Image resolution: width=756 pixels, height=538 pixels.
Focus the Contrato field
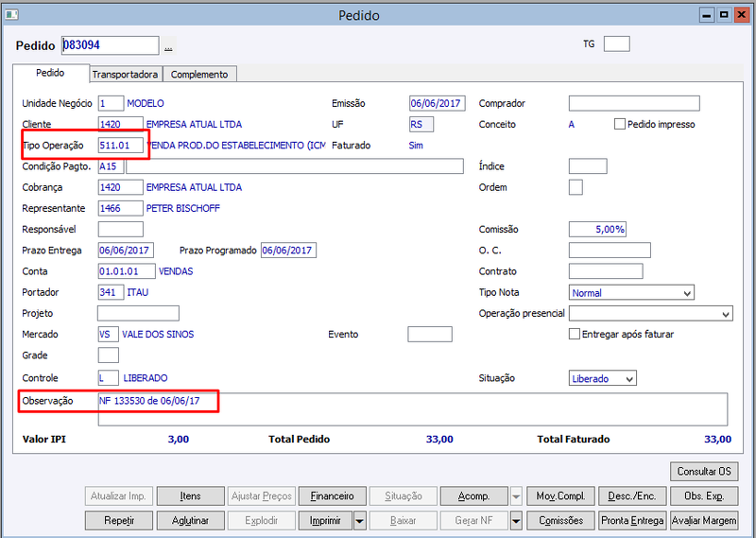[x=606, y=271]
